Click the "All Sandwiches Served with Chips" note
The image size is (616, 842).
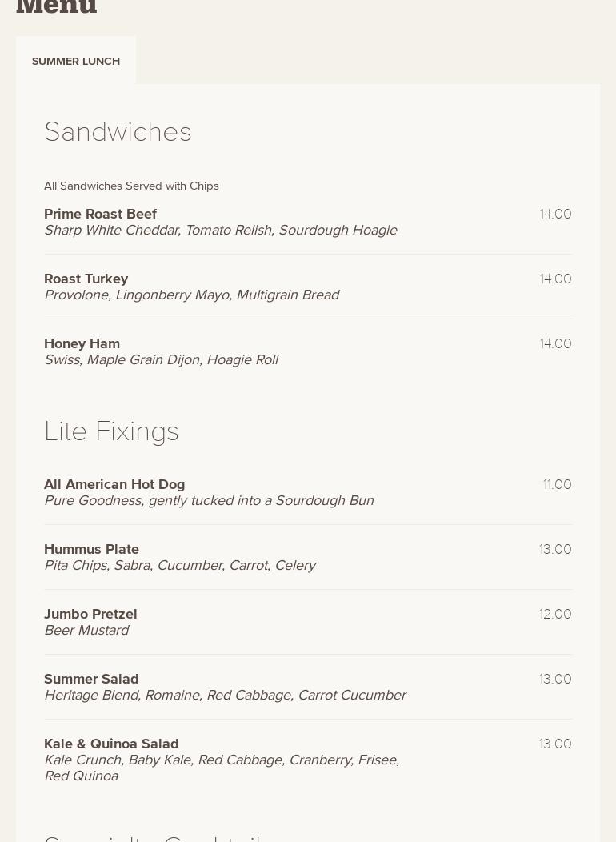coord(131,186)
